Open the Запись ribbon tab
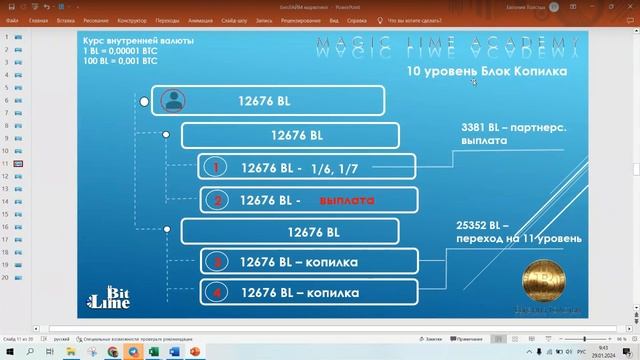This screenshot has height=360, width=640. (264, 20)
